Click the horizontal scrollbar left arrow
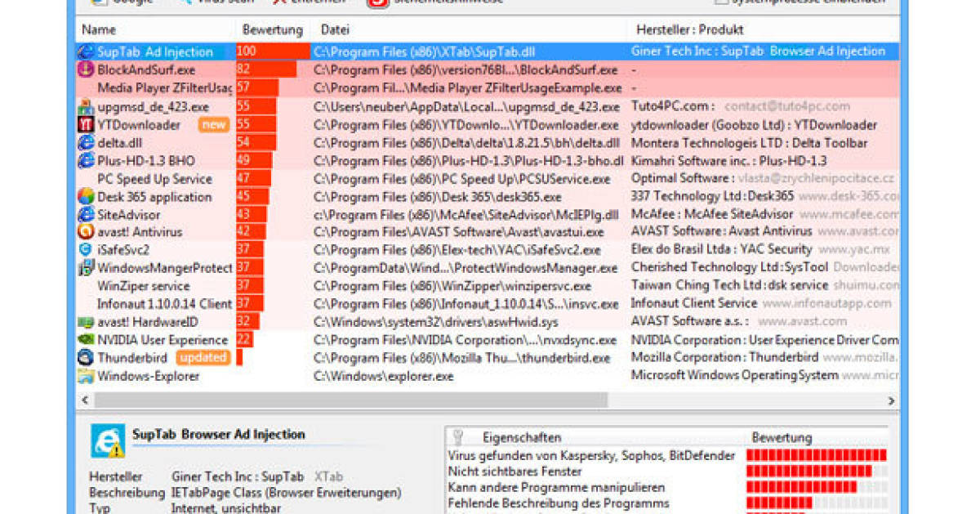The image size is (980, 514). pos(83,400)
